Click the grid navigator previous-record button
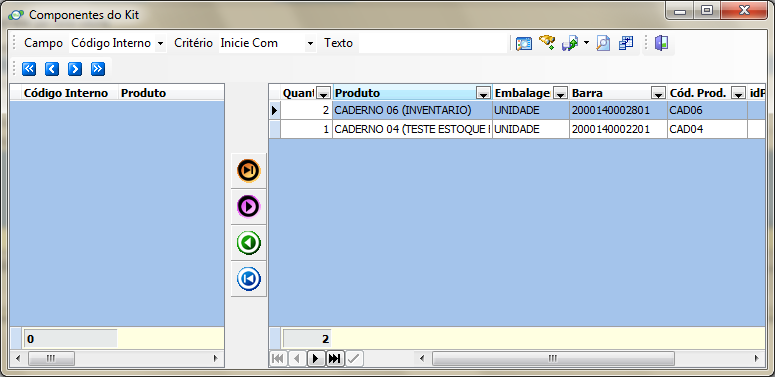The image size is (782, 384). (x=297, y=358)
